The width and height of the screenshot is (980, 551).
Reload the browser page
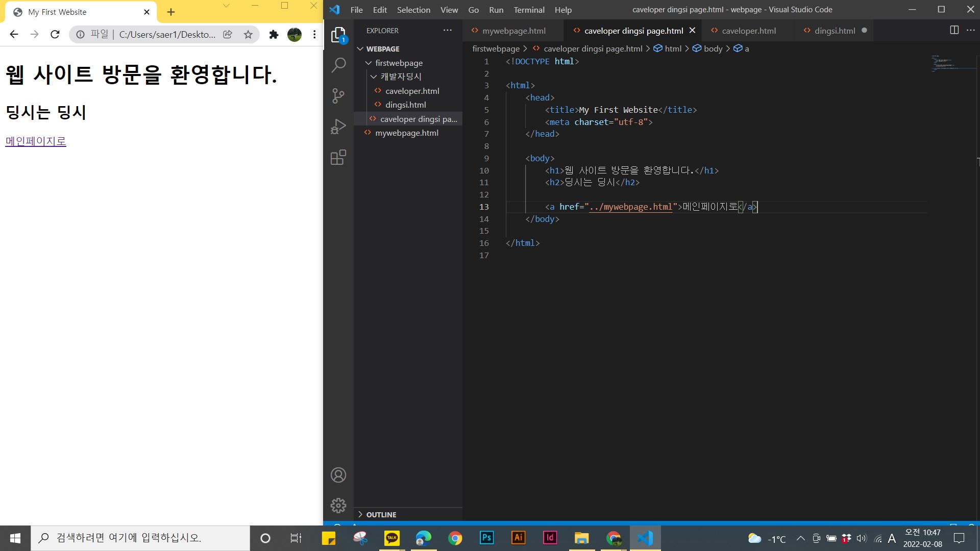click(x=55, y=34)
